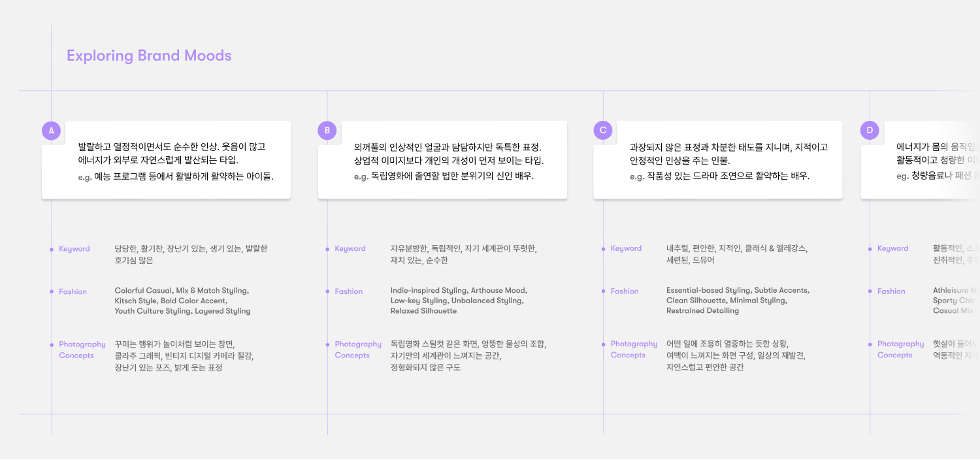The width and height of the screenshot is (980, 460).
Task: Select text 자연스럽고 편안한 공간
Action: click(x=705, y=367)
